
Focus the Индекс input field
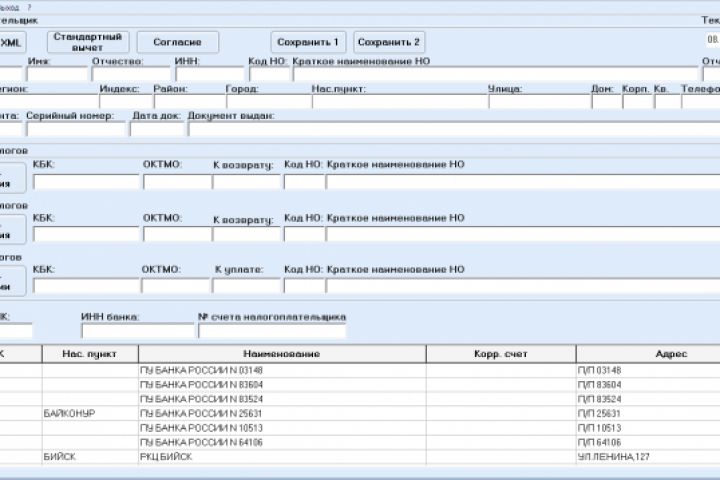pyautogui.click(x=126, y=102)
